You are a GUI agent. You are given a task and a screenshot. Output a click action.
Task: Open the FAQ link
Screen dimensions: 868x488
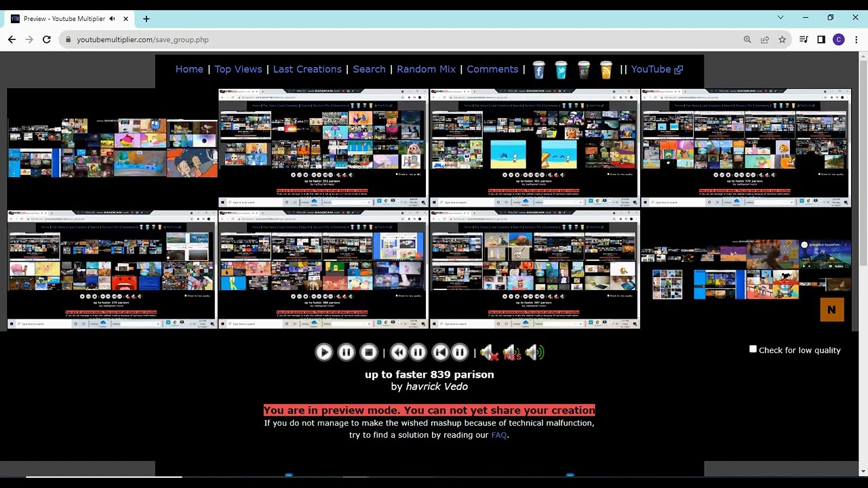[499, 435]
